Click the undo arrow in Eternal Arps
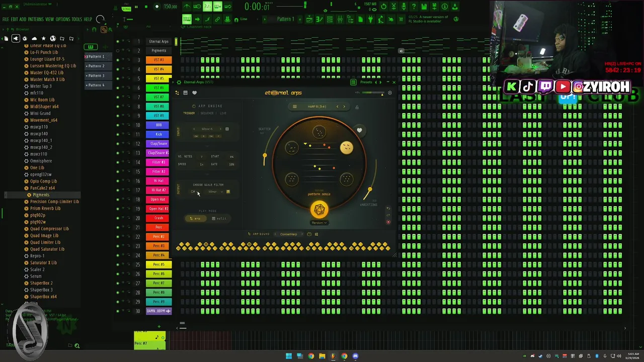The width and height of the screenshot is (644, 362). point(388,209)
